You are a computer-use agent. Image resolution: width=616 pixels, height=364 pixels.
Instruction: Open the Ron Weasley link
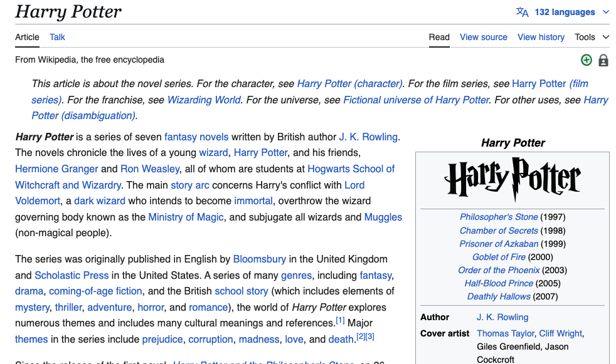[150, 169]
